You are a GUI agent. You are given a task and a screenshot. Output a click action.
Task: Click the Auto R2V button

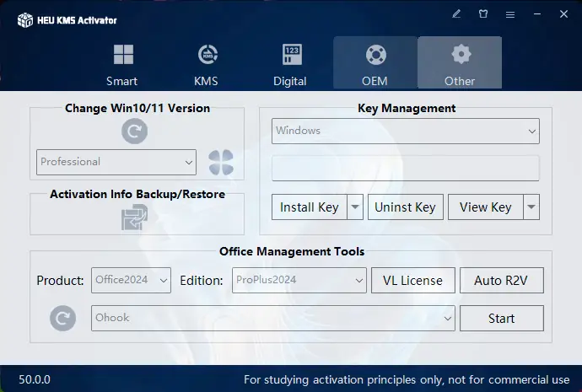(502, 281)
